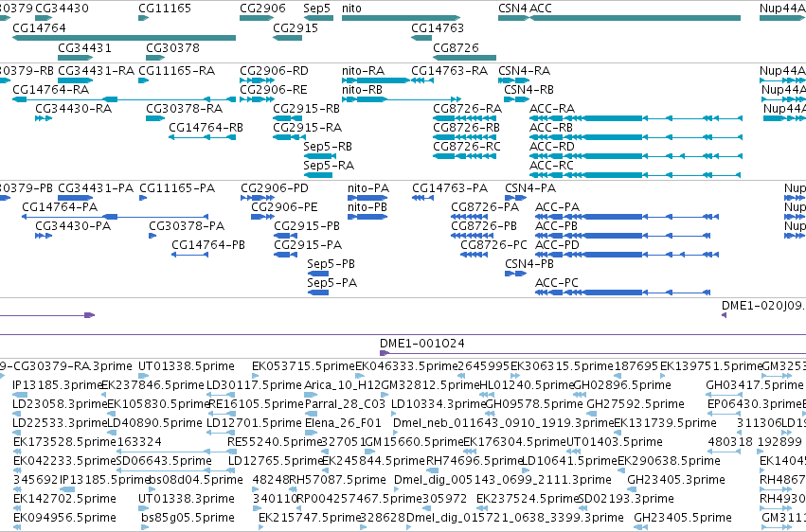Select transcript label CG8726-RC
The width and height of the screenshot is (806, 532).
tap(467, 147)
